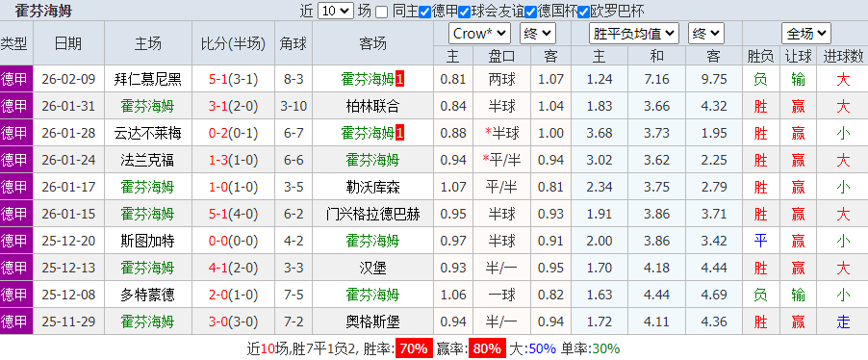Uncheck the 德国杯 filter checkbox

point(530,12)
